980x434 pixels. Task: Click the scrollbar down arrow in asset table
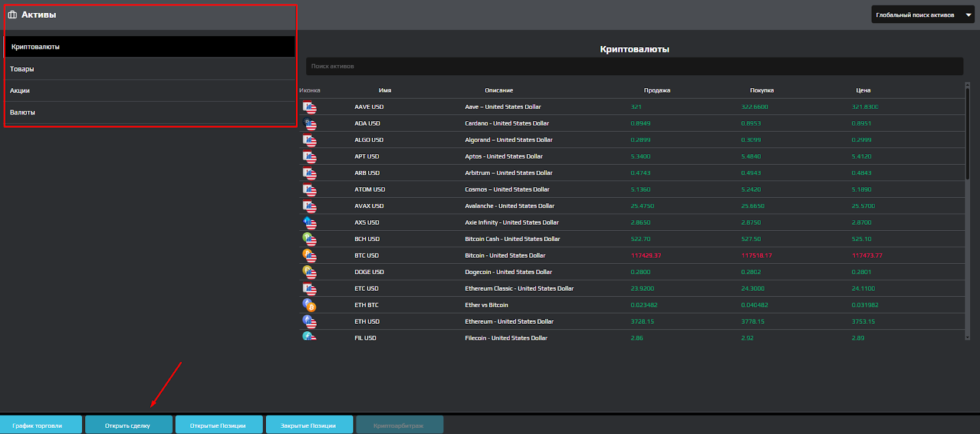click(968, 337)
